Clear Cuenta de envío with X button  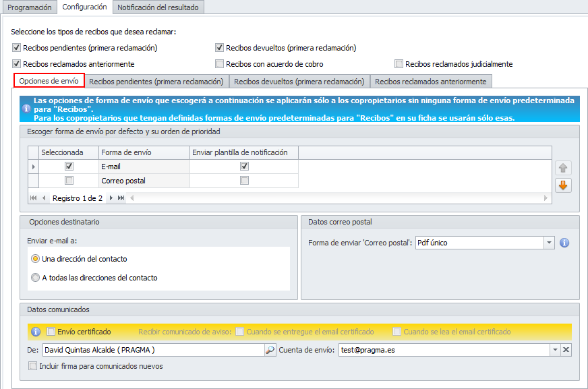(x=566, y=350)
